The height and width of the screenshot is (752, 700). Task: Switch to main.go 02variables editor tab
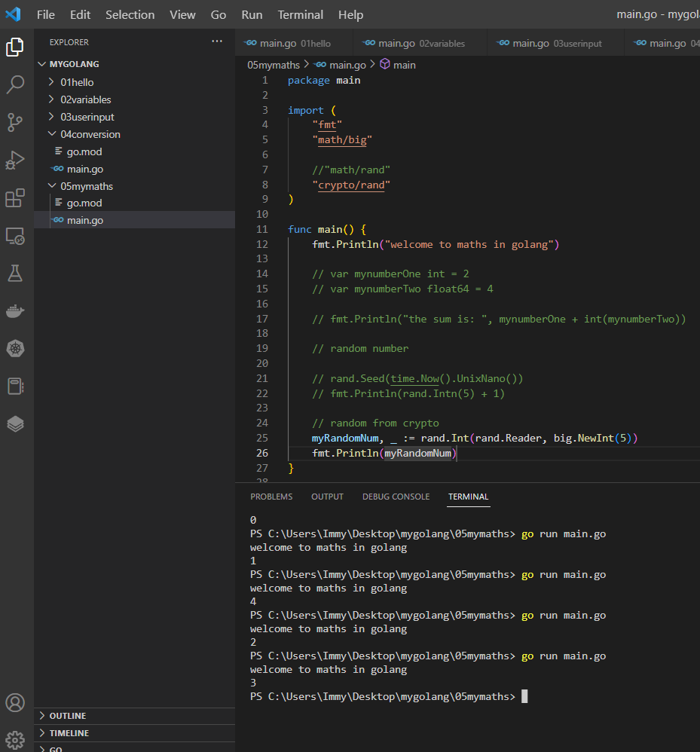(x=420, y=43)
